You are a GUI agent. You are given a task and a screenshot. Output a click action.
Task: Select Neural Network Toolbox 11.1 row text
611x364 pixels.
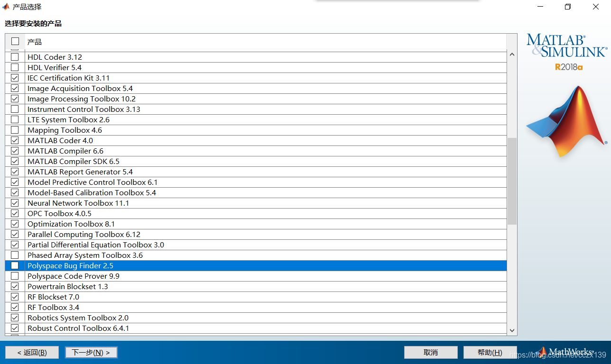(78, 203)
